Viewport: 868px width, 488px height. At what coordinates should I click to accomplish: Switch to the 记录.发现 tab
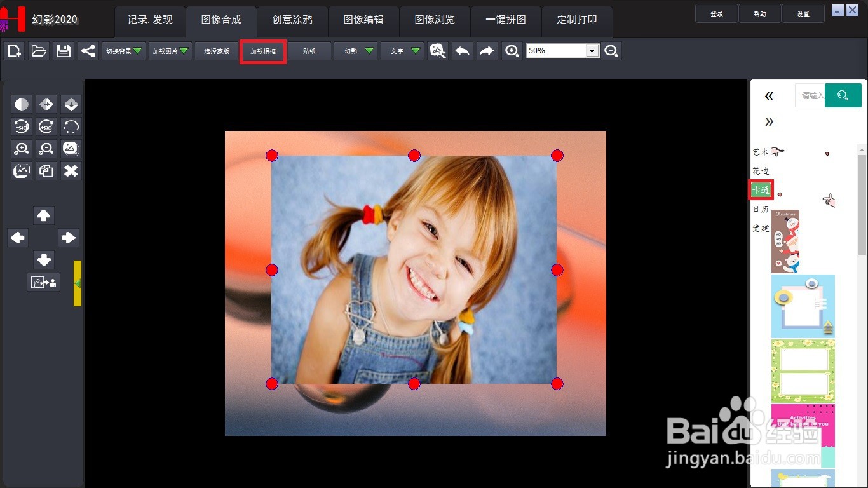(150, 20)
